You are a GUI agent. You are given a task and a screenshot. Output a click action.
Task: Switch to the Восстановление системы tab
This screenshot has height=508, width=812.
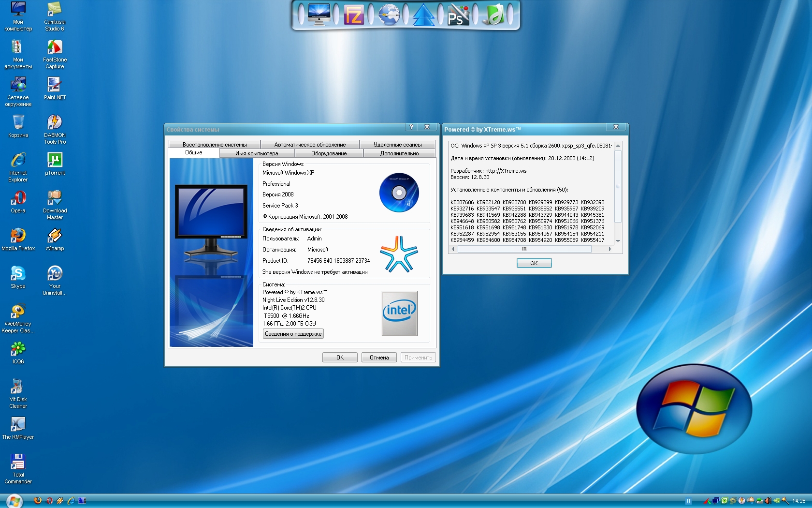click(215, 144)
